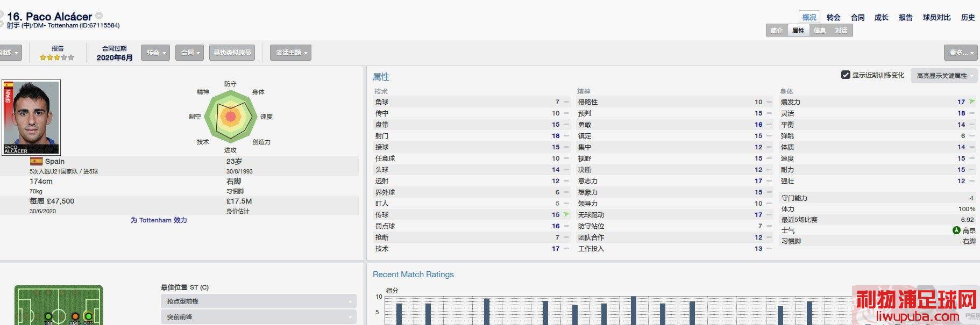Open the 历史 tab

pyautogui.click(x=968, y=17)
